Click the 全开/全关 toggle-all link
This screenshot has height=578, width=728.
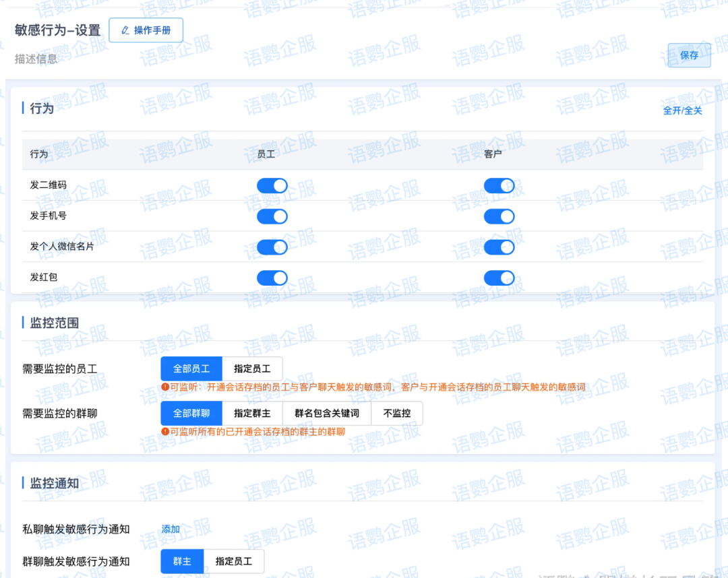682,110
